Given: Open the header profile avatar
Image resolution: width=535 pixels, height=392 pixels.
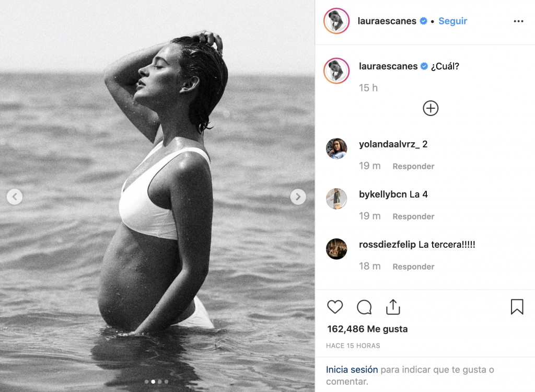Looking at the screenshot, I should (x=336, y=21).
